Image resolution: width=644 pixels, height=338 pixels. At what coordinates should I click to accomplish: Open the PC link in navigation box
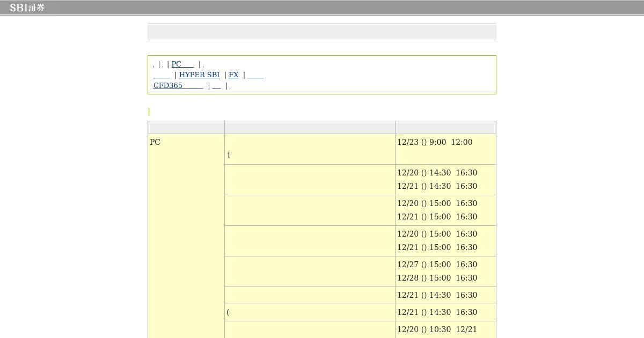[182, 64]
